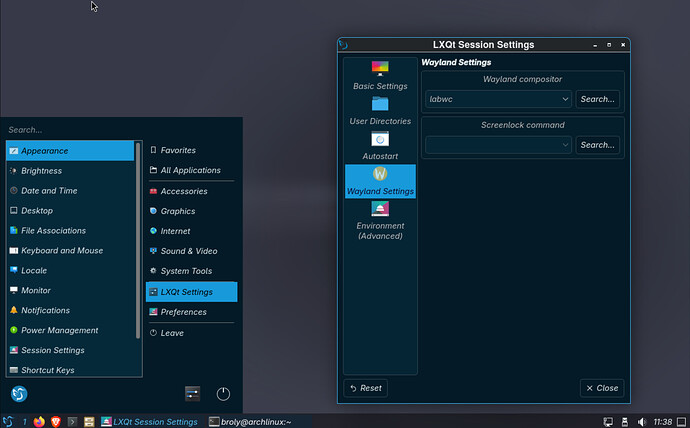This screenshot has height=428, width=690.
Task: Click Search button next to Wayland compositor
Action: (x=597, y=99)
